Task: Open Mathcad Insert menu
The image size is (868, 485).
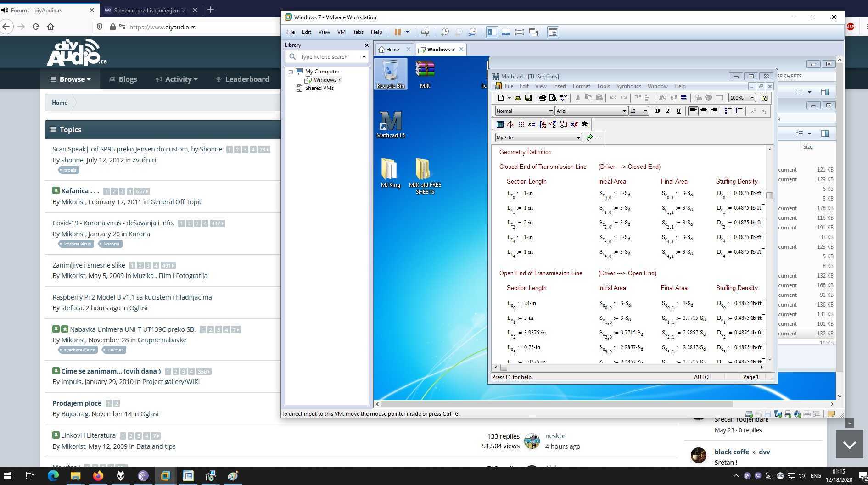Action: pyautogui.click(x=559, y=86)
